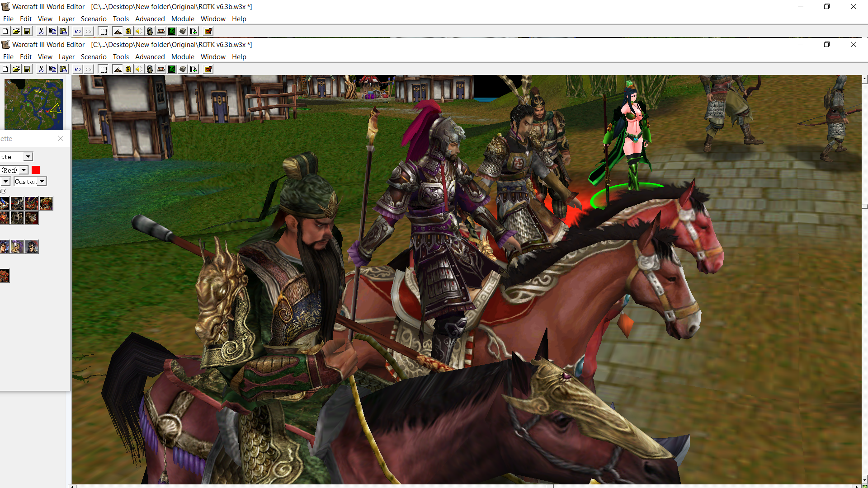Select the dark armored unit with white horns
The width and height of the screenshot is (868, 488).
coord(17,203)
